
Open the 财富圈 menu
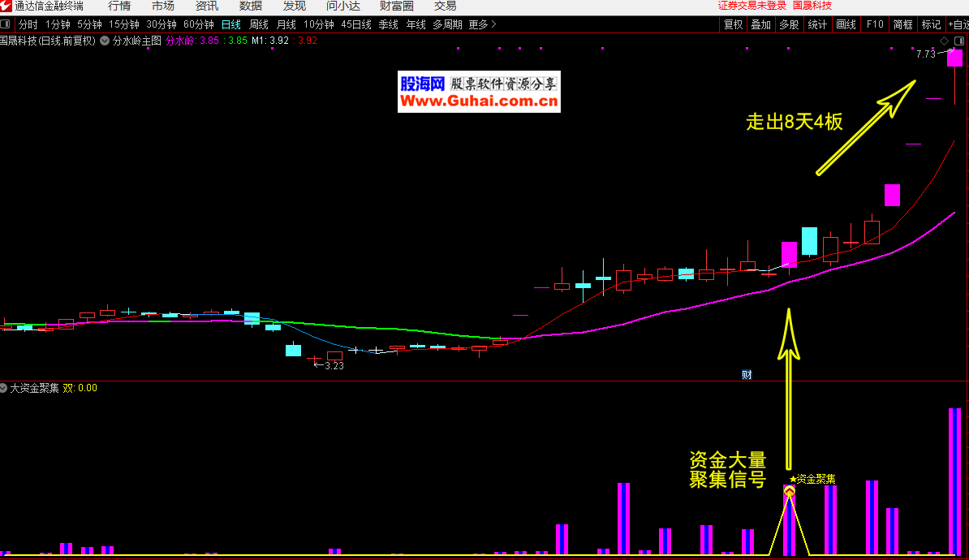(x=396, y=6)
